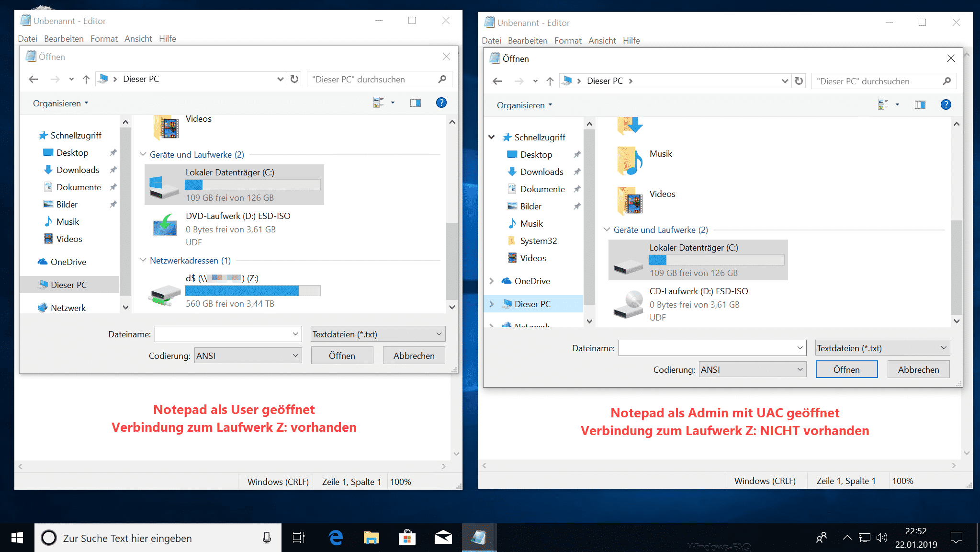Expand OneDrive tree node in right dialog

click(492, 281)
